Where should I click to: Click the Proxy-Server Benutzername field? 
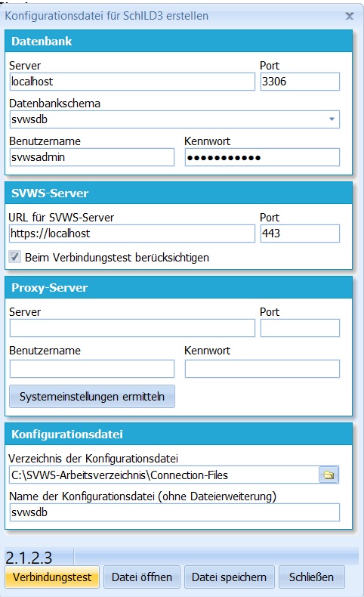(91, 369)
